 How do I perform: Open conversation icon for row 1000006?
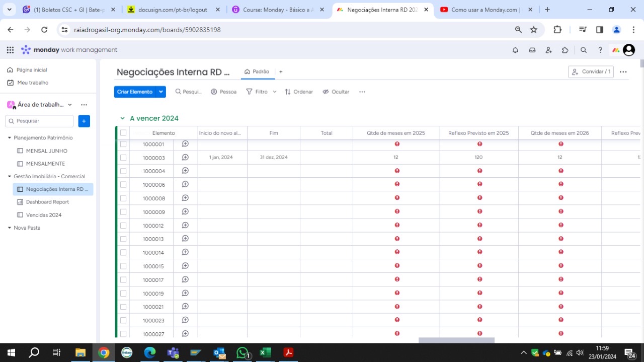click(x=185, y=184)
